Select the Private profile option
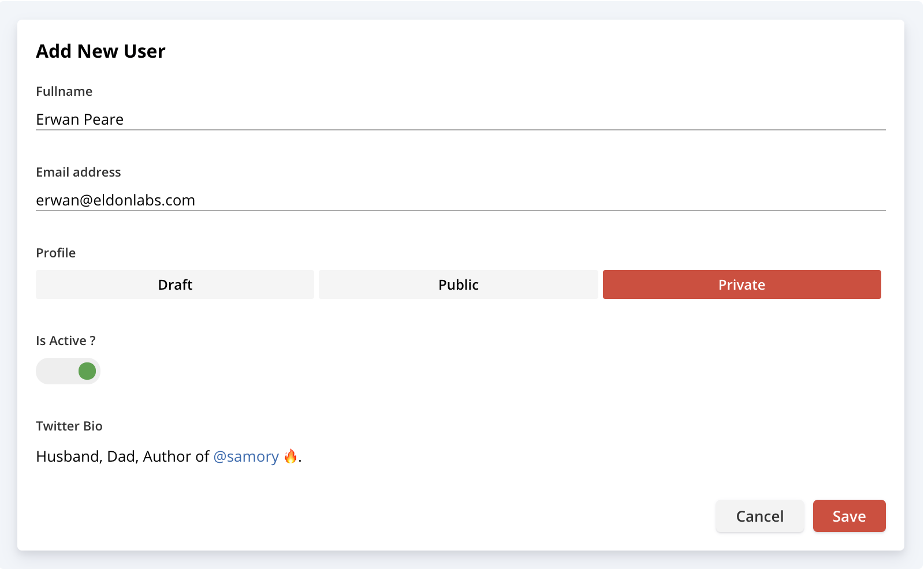Image resolution: width=924 pixels, height=569 pixels. 742,284
